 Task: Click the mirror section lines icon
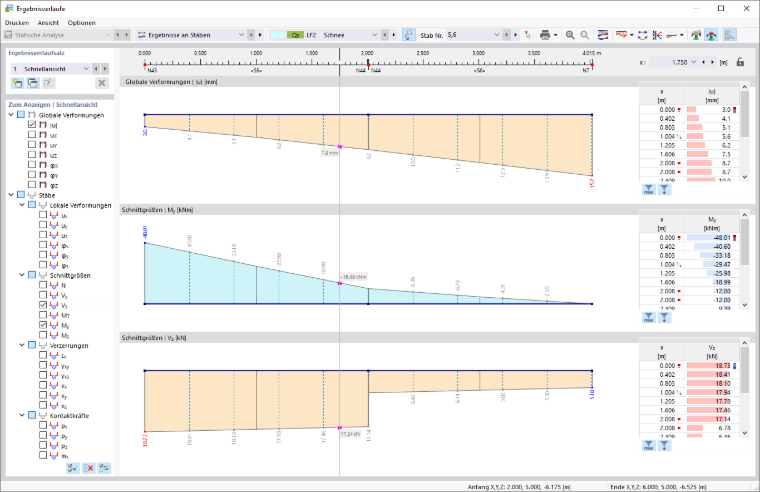tap(657, 35)
